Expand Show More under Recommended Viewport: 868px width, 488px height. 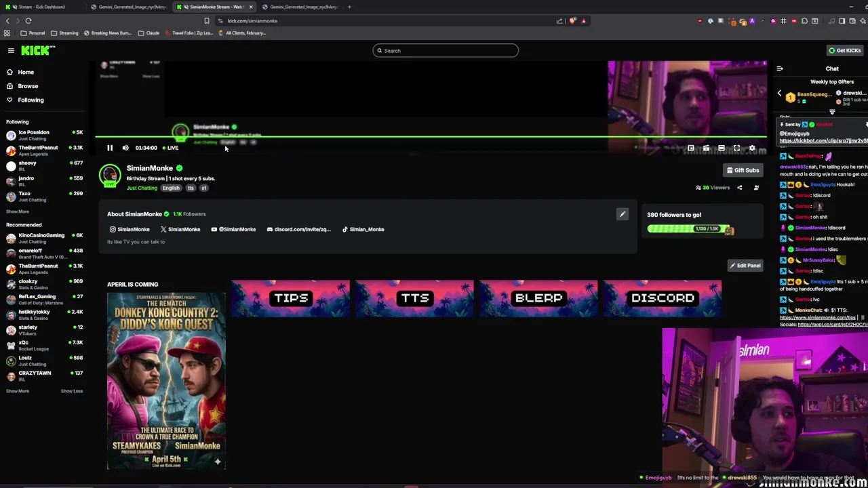tap(18, 391)
